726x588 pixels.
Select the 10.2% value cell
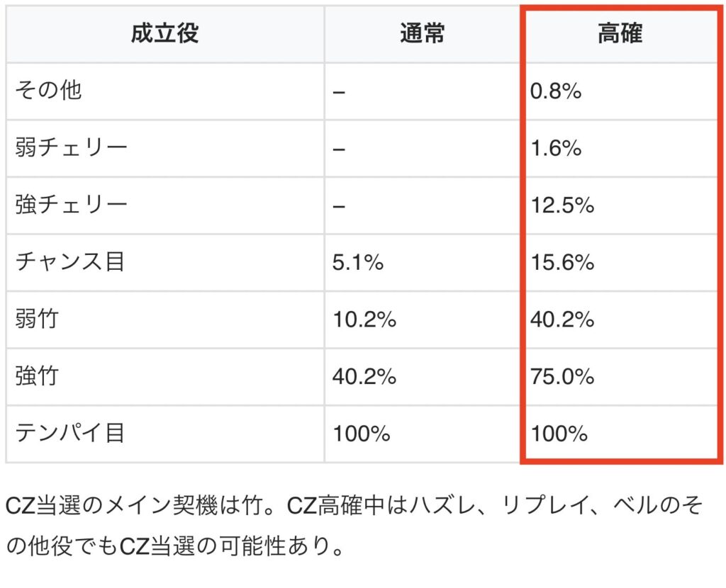pyautogui.click(x=364, y=320)
